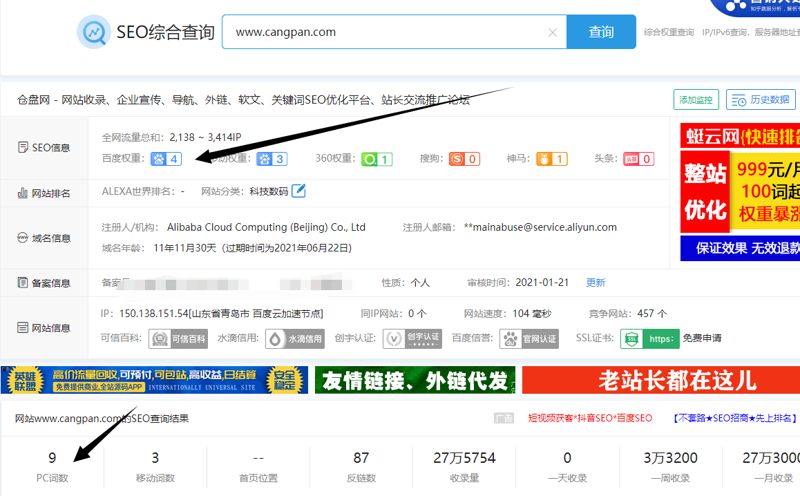The width and height of the screenshot is (800, 496).
Task: Click the IP address 150.138.151.54
Action: (154, 313)
